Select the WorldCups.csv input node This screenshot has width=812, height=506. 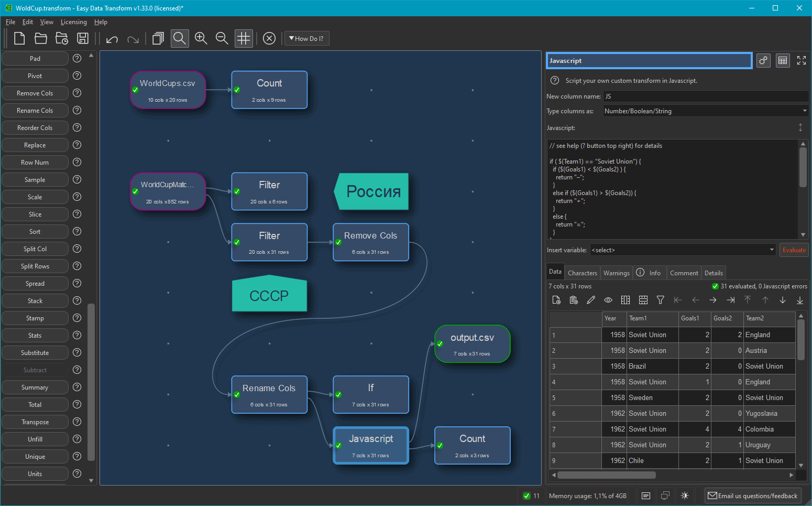click(x=168, y=90)
